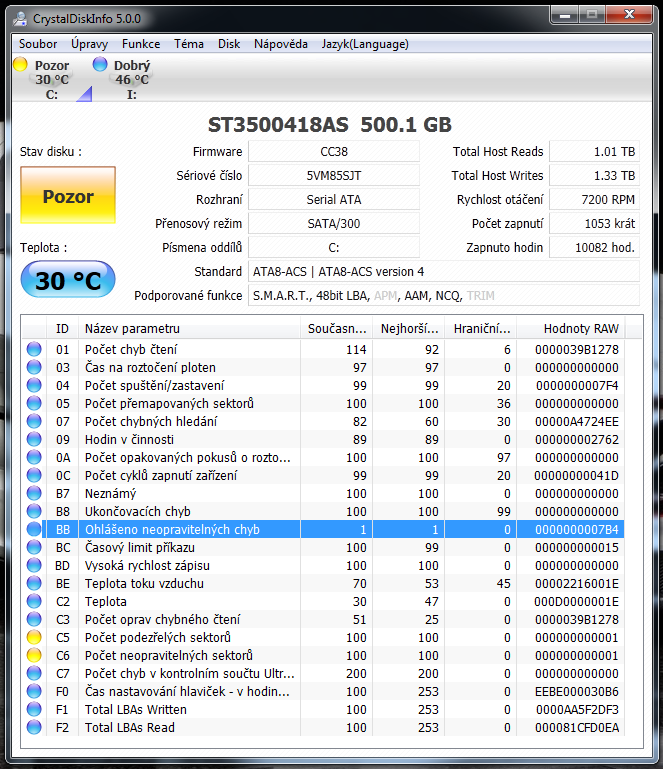Viewport: 663px width, 769px height.
Task: Click the Přenosový režim field SATA/300
Action: (x=334, y=224)
